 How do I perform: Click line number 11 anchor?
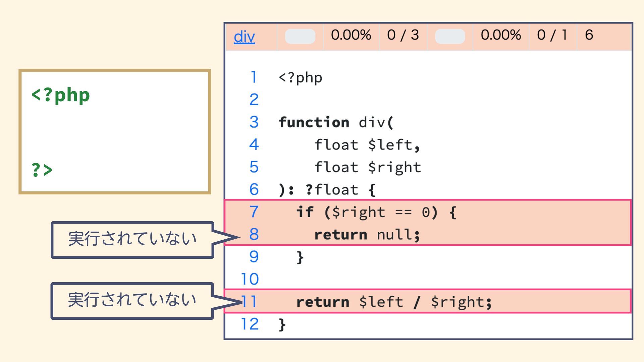(250, 302)
